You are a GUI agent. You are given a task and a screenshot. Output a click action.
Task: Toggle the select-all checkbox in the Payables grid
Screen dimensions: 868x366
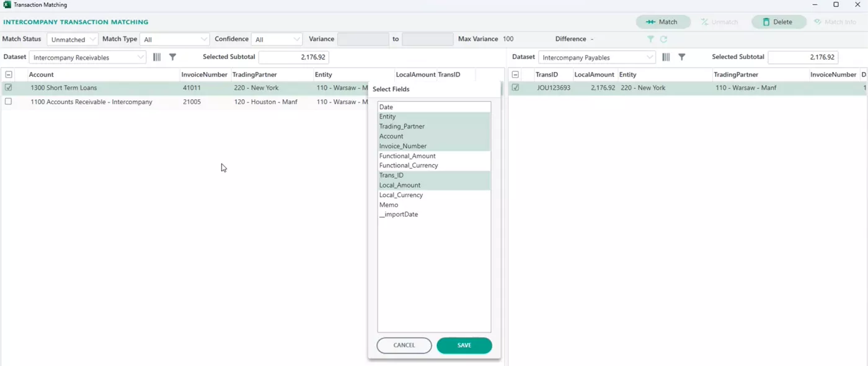[x=515, y=74]
